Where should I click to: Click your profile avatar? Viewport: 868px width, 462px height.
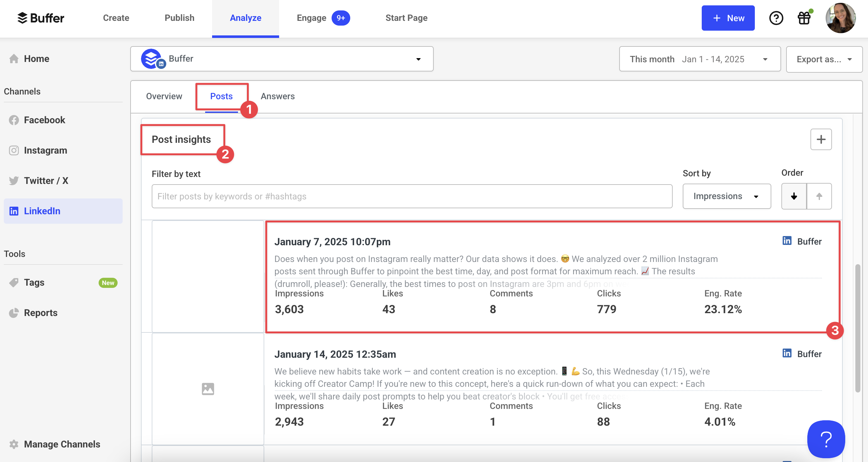click(x=840, y=18)
